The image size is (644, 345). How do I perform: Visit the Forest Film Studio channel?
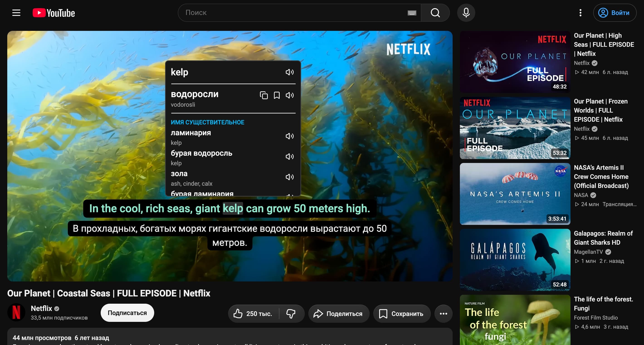tap(596, 318)
